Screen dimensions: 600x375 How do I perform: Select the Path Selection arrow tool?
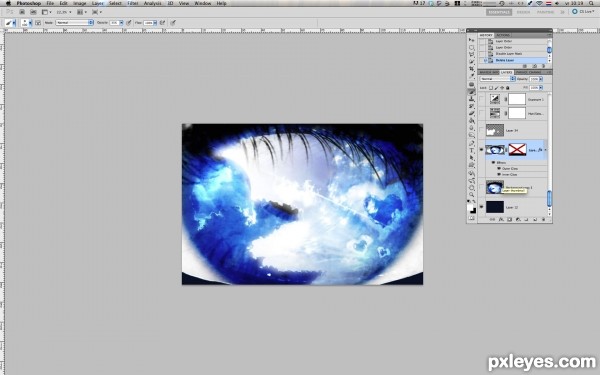point(471,157)
